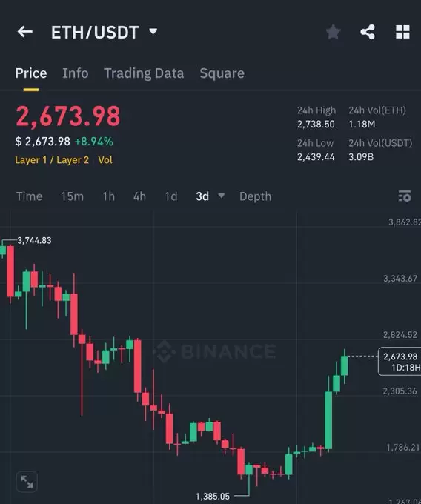
Task: Select the 1h chart interval
Action: [x=109, y=196]
